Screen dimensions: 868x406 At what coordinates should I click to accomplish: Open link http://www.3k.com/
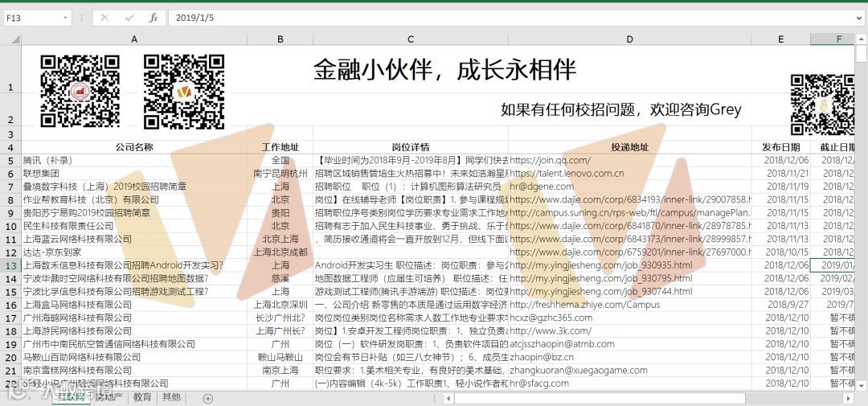(x=551, y=330)
